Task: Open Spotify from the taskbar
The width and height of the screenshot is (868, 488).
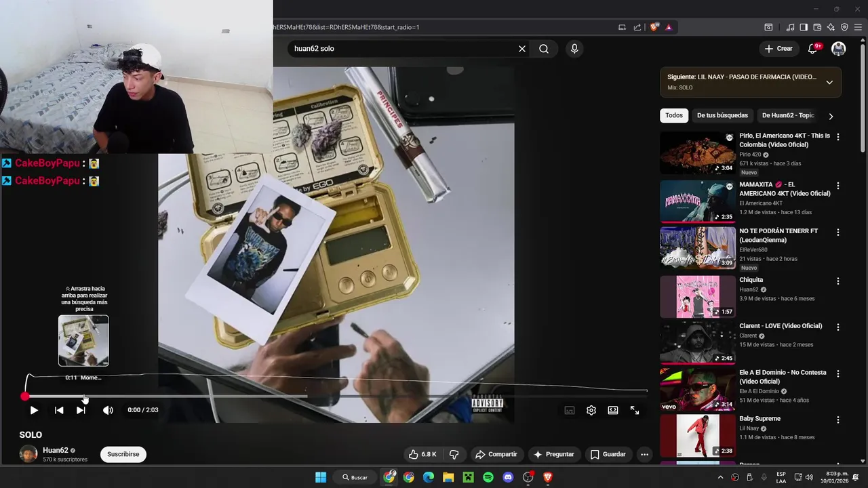Action: pos(488,477)
